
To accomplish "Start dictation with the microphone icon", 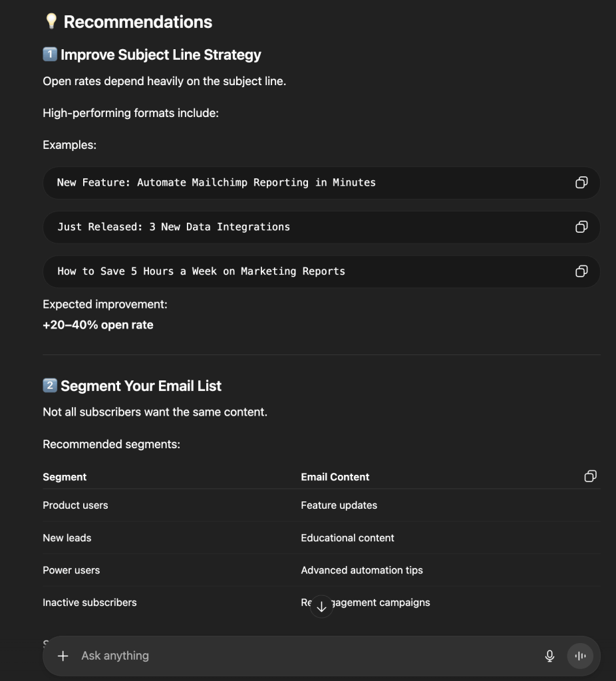I will point(549,656).
